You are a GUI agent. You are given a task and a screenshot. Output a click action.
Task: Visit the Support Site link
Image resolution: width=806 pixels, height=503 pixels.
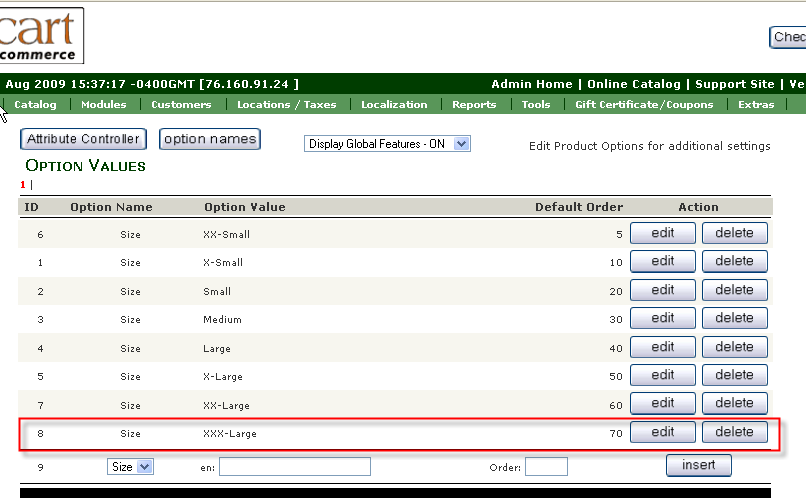pos(735,84)
